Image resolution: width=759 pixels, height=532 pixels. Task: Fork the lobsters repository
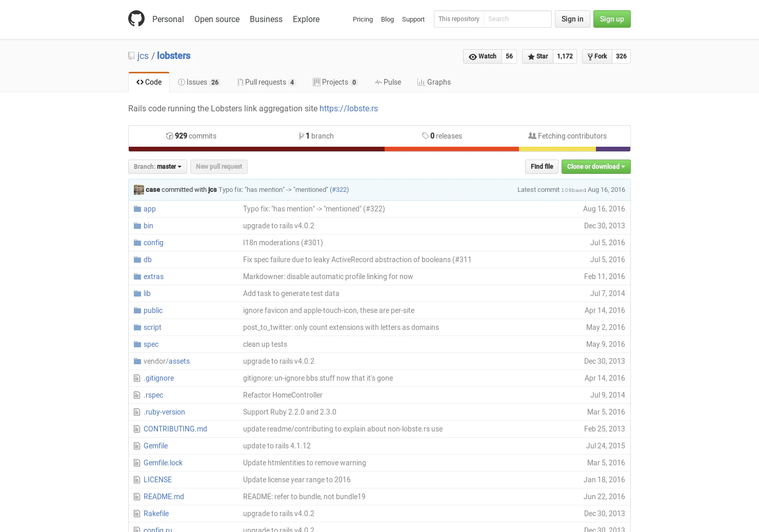(x=597, y=56)
